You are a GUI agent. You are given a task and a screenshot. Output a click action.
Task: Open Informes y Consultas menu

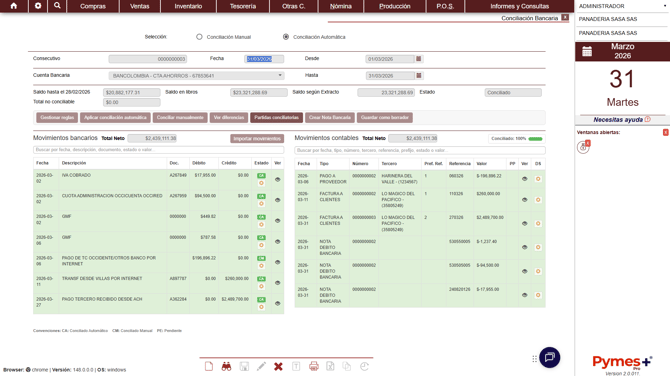coord(519,6)
